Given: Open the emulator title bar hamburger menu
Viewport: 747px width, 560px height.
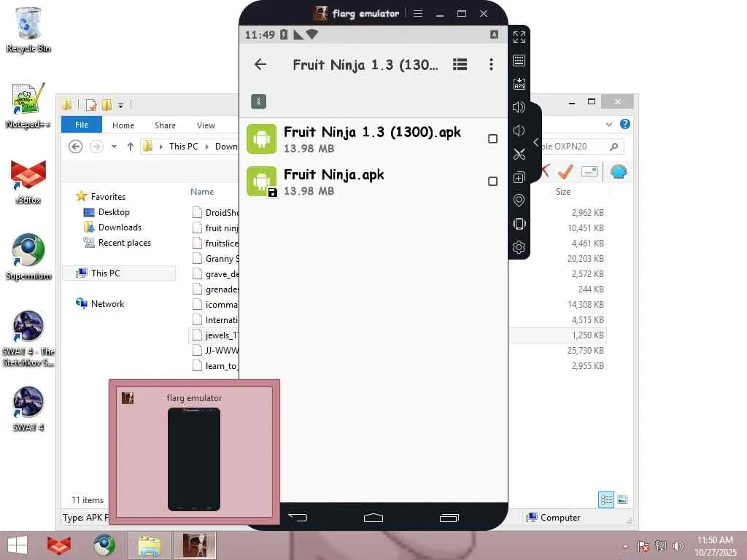Looking at the screenshot, I should click(418, 13).
